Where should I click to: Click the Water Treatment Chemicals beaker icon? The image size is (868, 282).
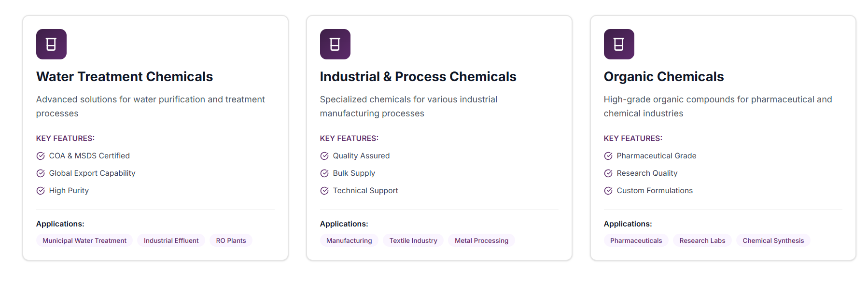(51, 44)
